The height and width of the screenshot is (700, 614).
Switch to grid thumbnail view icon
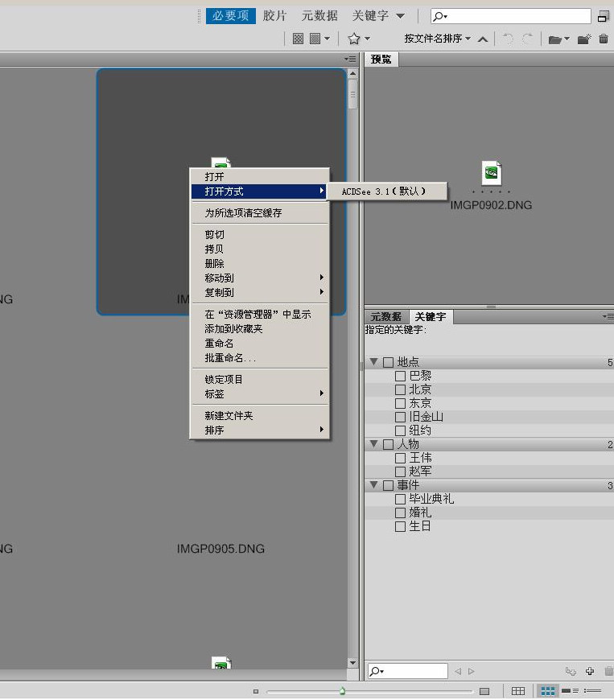pyautogui.click(x=548, y=691)
